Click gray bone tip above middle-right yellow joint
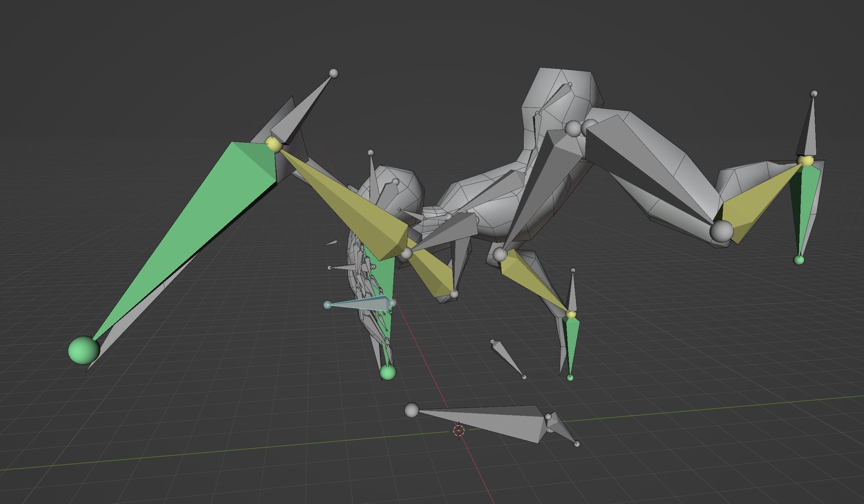The height and width of the screenshot is (504, 864). click(573, 270)
